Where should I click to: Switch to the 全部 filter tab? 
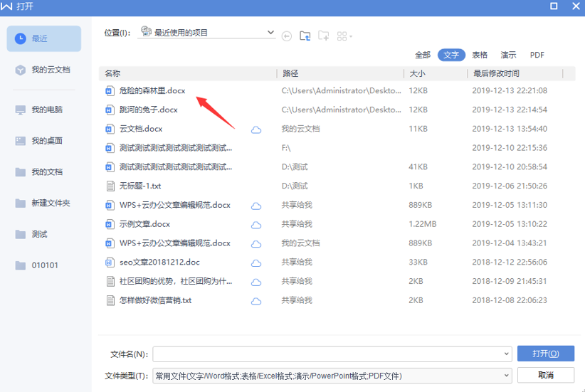click(423, 55)
